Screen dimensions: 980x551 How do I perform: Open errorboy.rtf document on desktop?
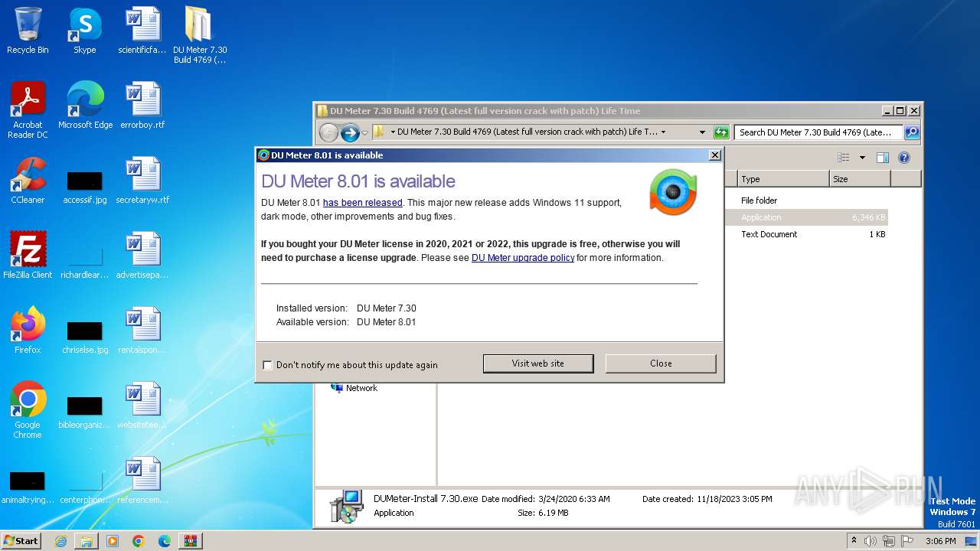pyautogui.click(x=142, y=106)
